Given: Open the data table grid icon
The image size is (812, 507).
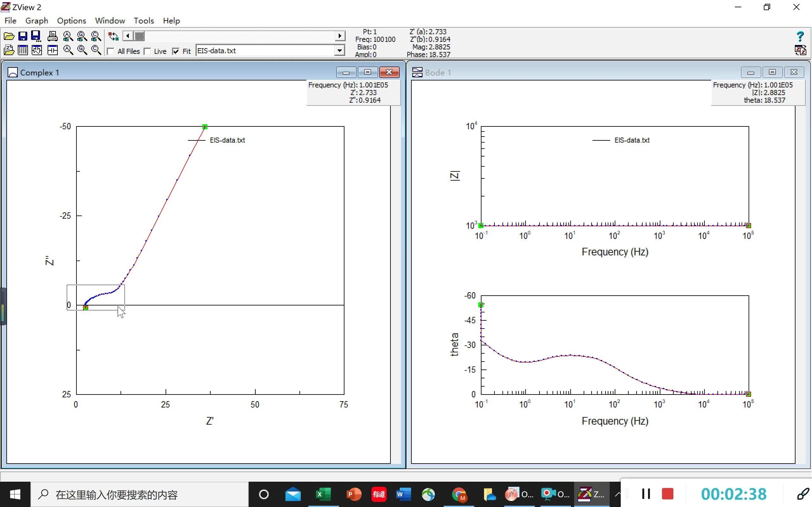Looking at the screenshot, I should (x=23, y=50).
